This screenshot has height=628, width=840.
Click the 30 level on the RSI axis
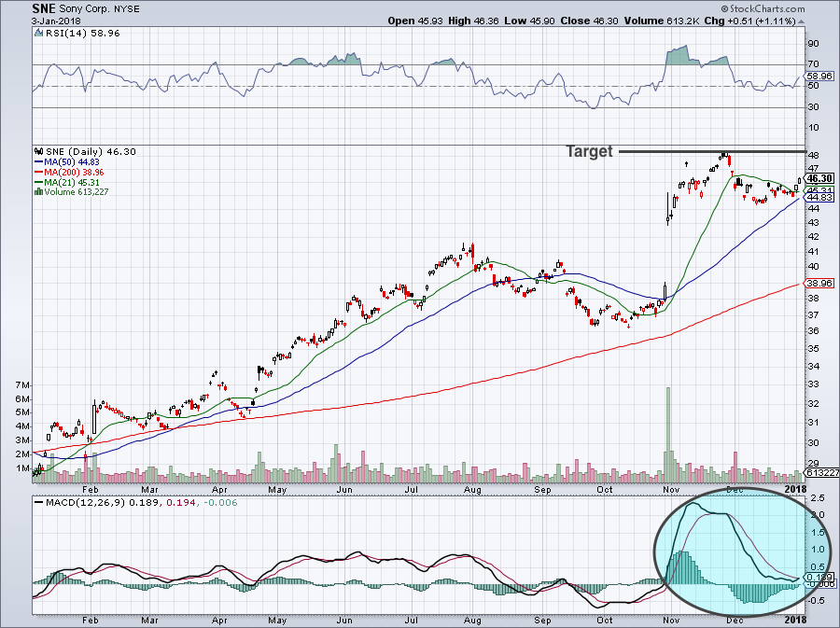813,107
